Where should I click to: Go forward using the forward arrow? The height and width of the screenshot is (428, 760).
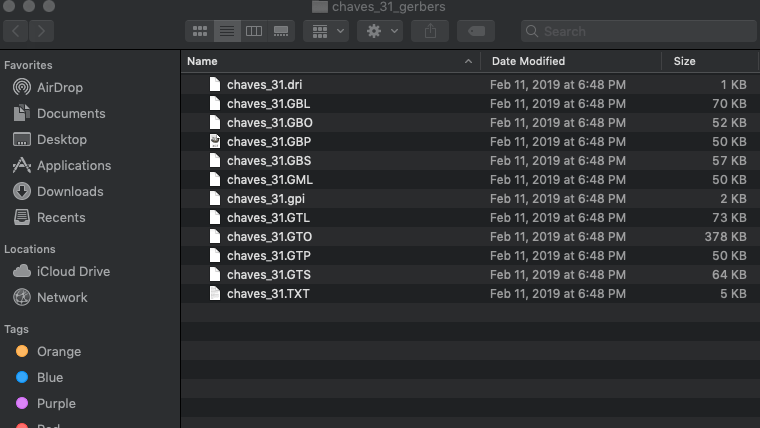pos(42,31)
